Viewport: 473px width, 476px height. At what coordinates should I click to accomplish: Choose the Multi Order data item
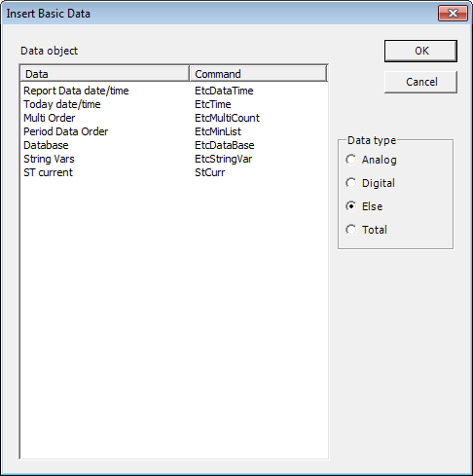[50, 118]
